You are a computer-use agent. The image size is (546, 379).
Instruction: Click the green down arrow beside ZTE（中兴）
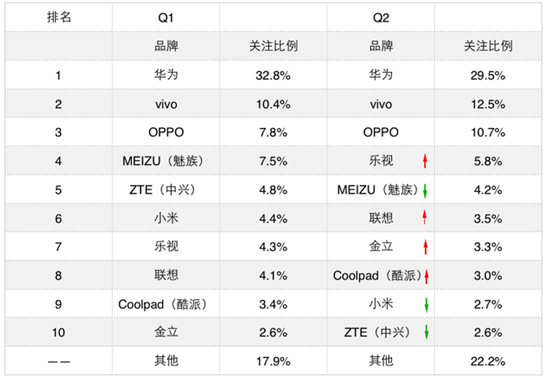tap(427, 332)
